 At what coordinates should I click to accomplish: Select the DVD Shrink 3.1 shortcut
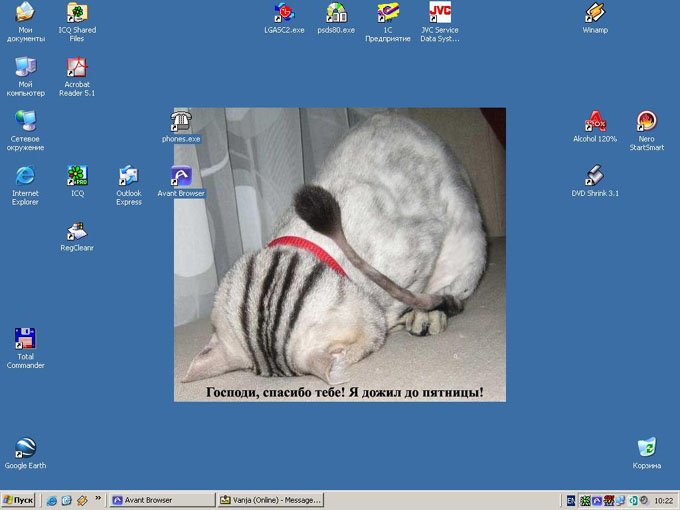point(595,176)
